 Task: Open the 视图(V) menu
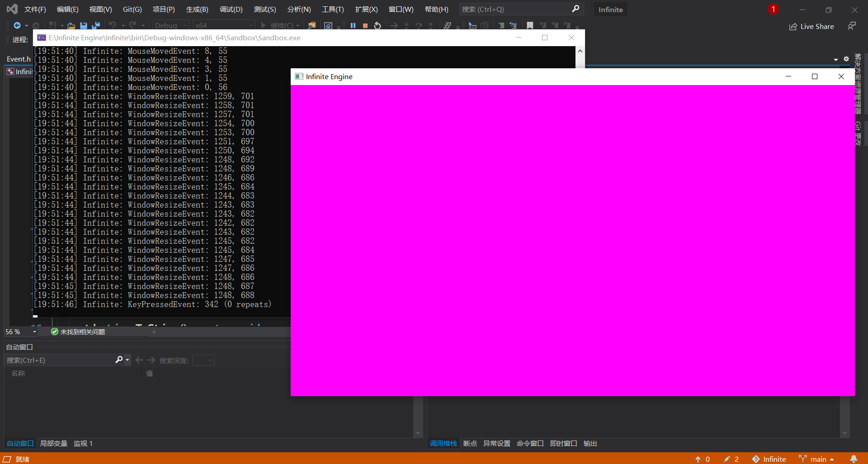[x=100, y=9]
